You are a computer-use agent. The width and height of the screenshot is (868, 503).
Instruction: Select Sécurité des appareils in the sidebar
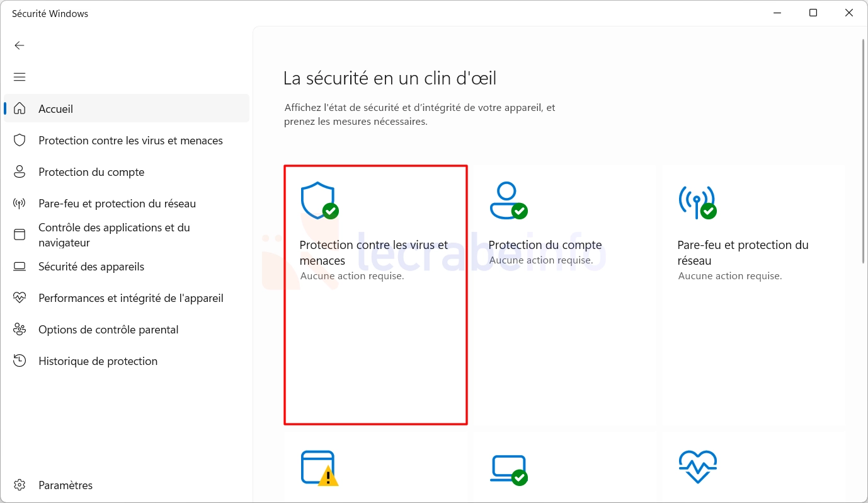[x=127, y=266]
